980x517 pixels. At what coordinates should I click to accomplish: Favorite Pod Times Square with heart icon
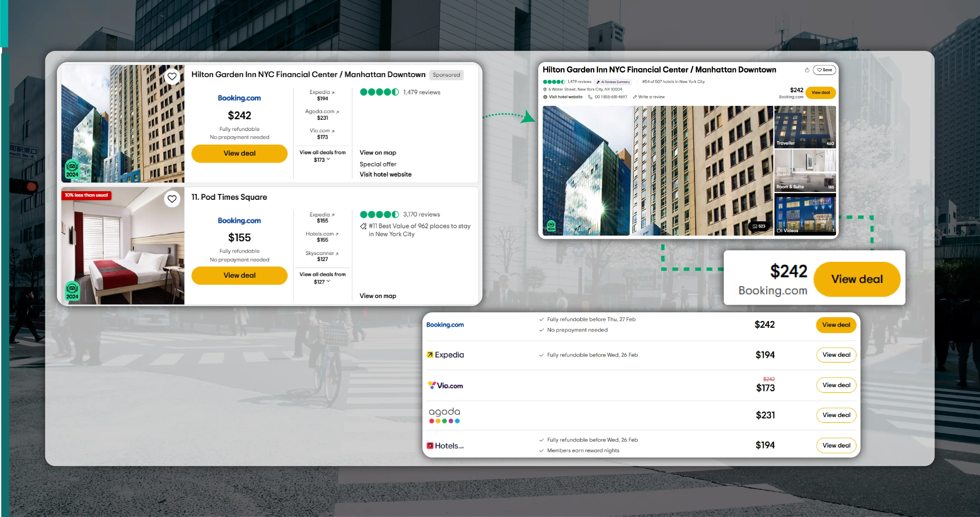point(172,199)
